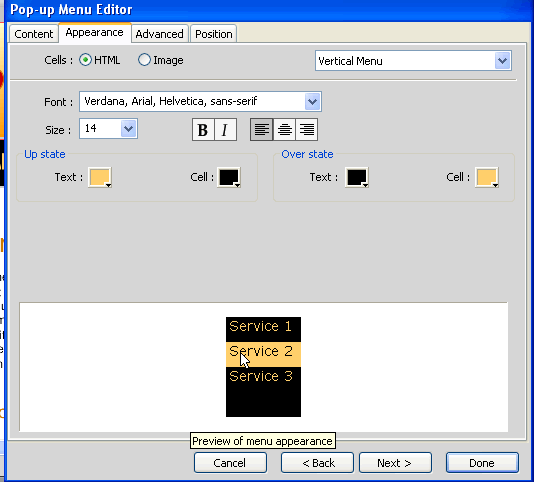
Task: Open the font Size dropdown
Action: click(108, 128)
